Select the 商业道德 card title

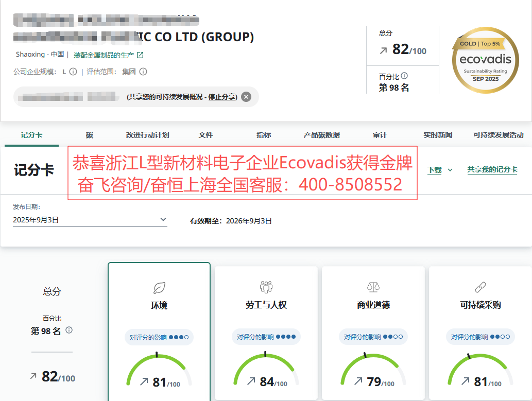pos(373,305)
